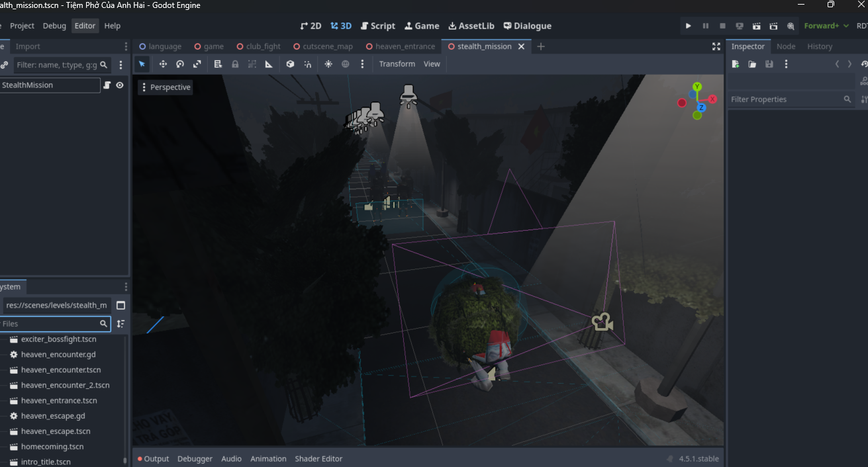Open the Node dock tab
This screenshot has height=467, width=868.
(785, 46)
